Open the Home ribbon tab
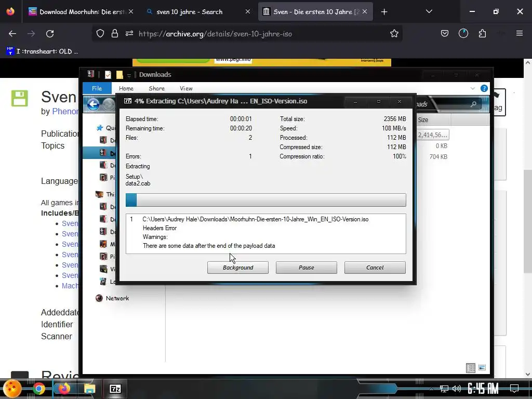 coord(126,88)
